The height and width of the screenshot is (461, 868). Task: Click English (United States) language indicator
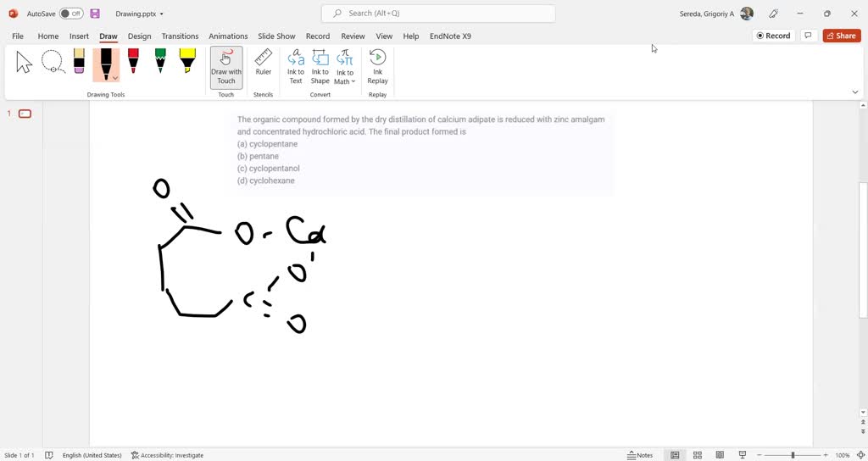[92, 455]
